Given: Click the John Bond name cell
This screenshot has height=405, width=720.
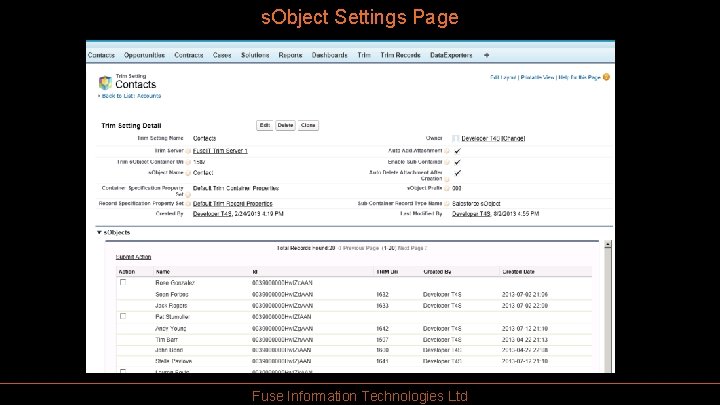Looking at the screenshot, I should tap(169, 350).
